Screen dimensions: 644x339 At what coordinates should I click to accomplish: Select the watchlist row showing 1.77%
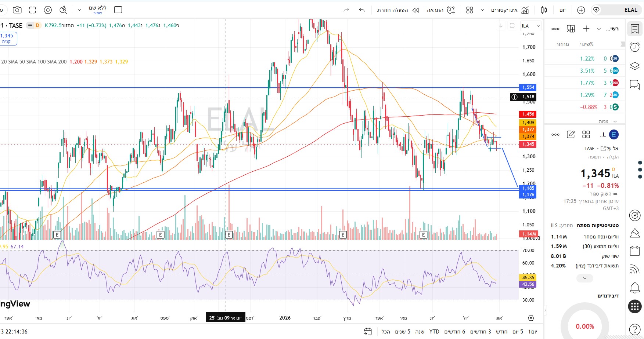[584, 83]
